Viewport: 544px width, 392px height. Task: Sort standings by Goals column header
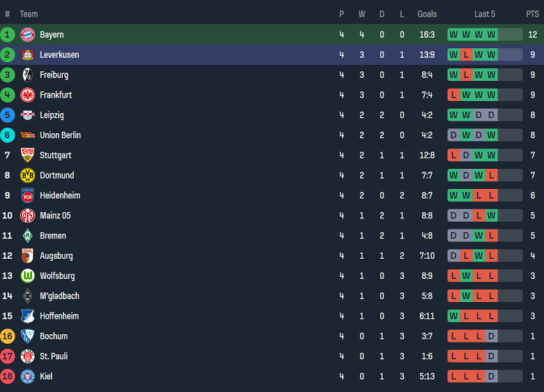pyautogui.click(x=427, y=14)
